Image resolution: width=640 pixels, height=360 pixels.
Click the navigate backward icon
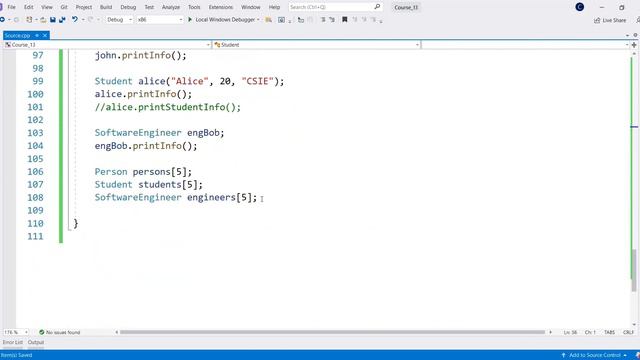(x=2, y=20)
